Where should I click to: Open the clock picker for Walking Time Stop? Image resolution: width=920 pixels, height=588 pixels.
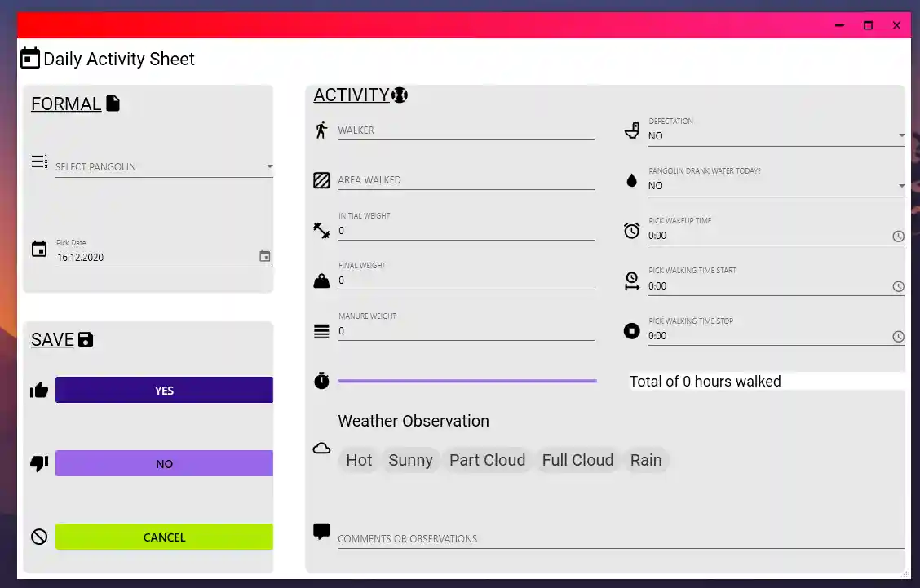(x=898, y=336)
